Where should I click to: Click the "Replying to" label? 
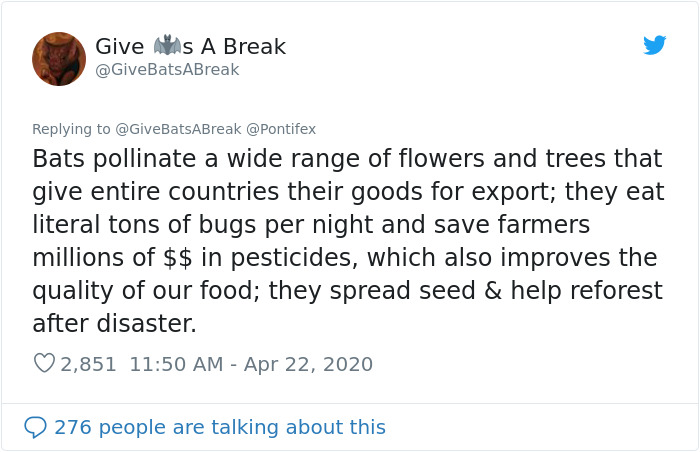[71, 129]
